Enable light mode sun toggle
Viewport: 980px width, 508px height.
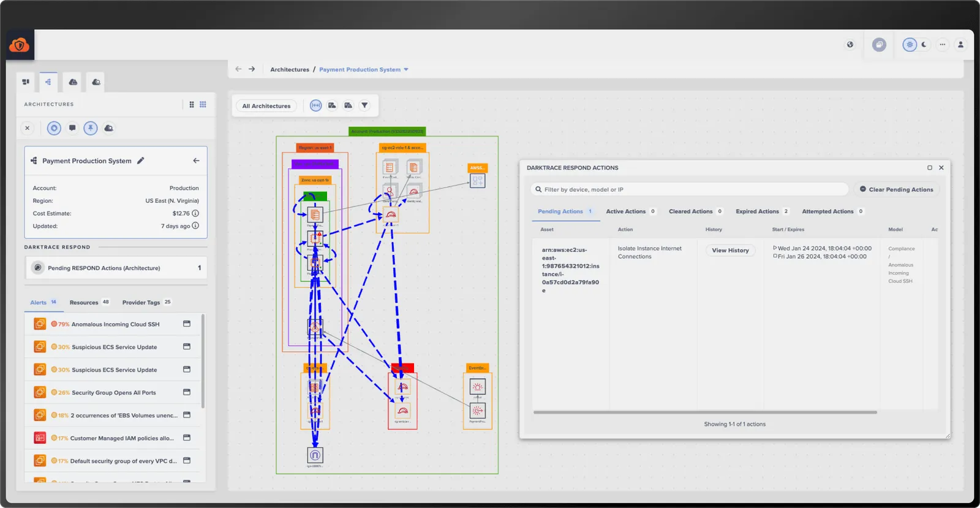coord(910,44)
